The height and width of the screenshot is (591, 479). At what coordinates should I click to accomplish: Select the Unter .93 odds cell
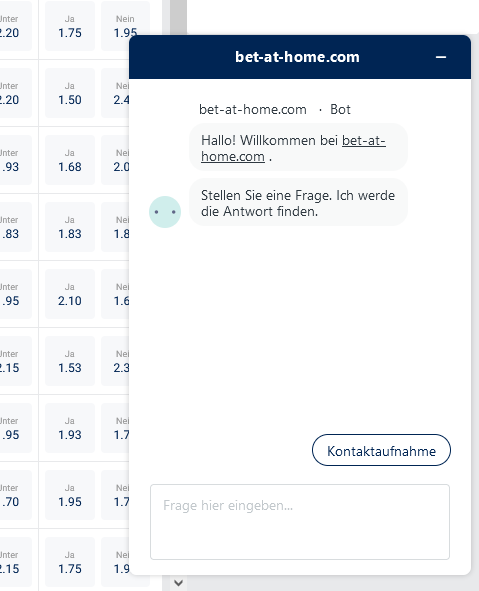15,160
